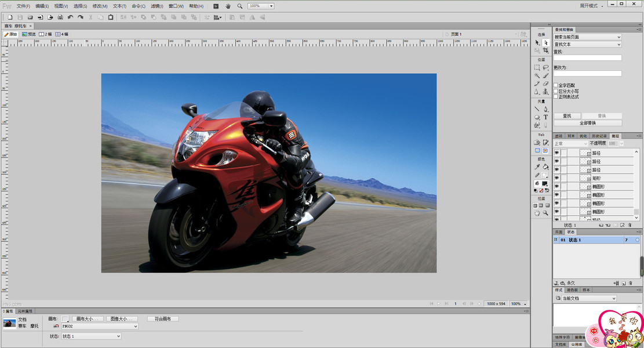Image resolution: width=644 pixels, height=348 pixels.
Task: Hide the first 路径 layer via eye icon
Action: point(556,153)
